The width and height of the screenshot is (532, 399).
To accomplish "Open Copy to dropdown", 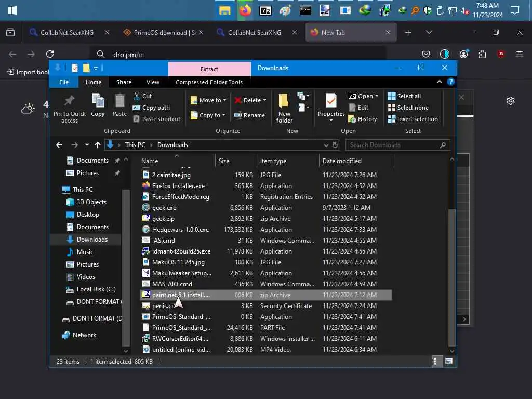I will [208, 115].
